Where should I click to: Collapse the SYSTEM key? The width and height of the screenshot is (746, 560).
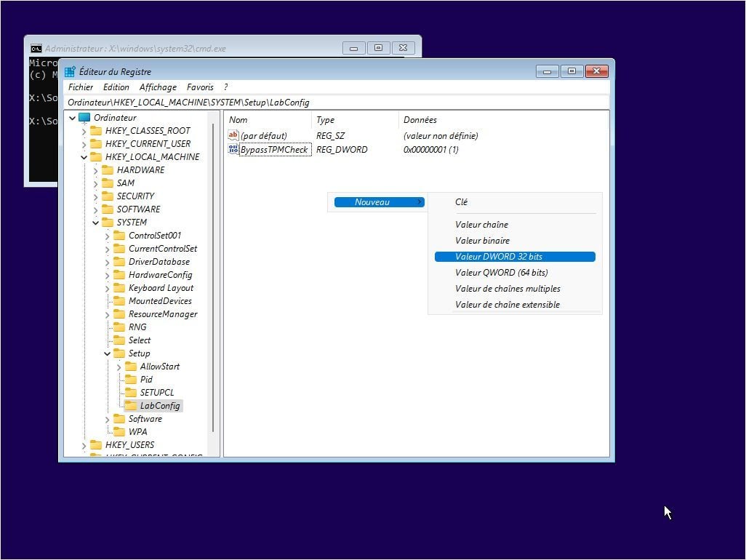[96, 223]
